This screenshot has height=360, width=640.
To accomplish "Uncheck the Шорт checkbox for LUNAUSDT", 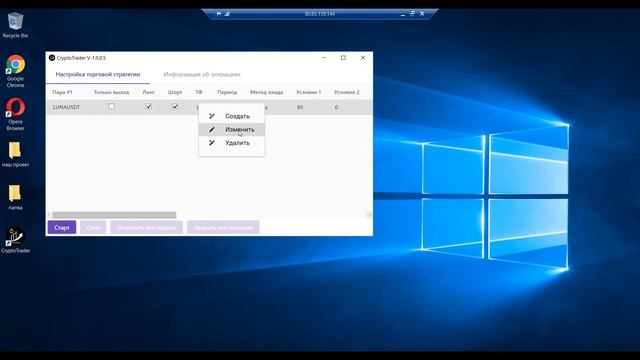I will point(175,107).
